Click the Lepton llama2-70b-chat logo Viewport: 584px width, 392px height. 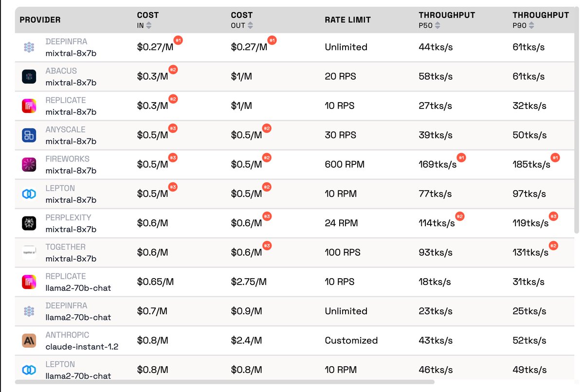[x=29, y=370]
